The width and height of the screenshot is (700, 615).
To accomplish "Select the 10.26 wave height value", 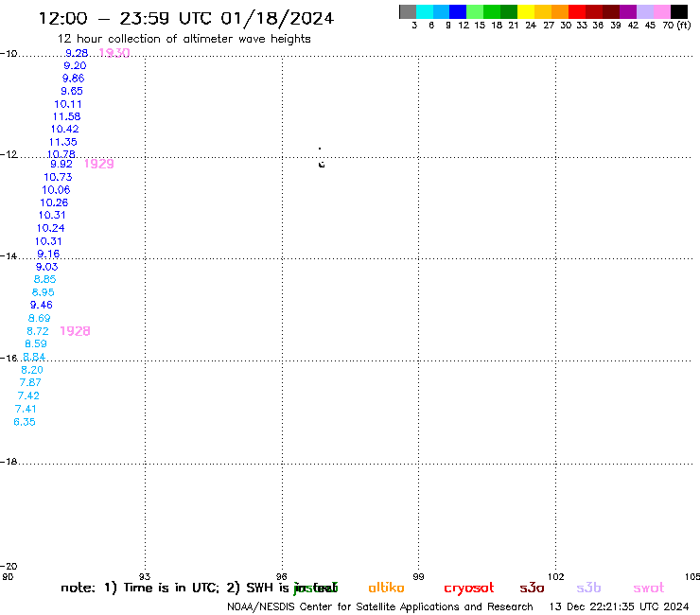I will [x=54, y=202].
